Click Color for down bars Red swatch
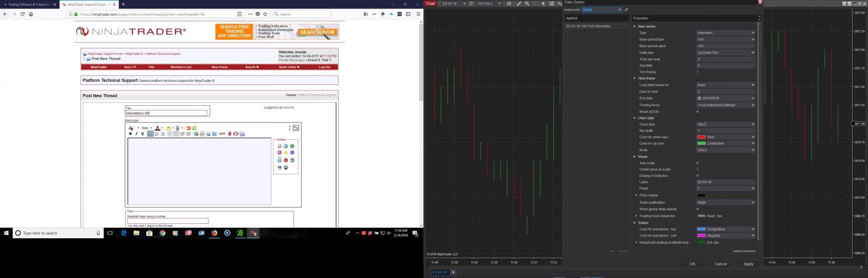Image resolution: width=868 pixels, height=278 pixels. pyautogui.click(x=702, y=137)
